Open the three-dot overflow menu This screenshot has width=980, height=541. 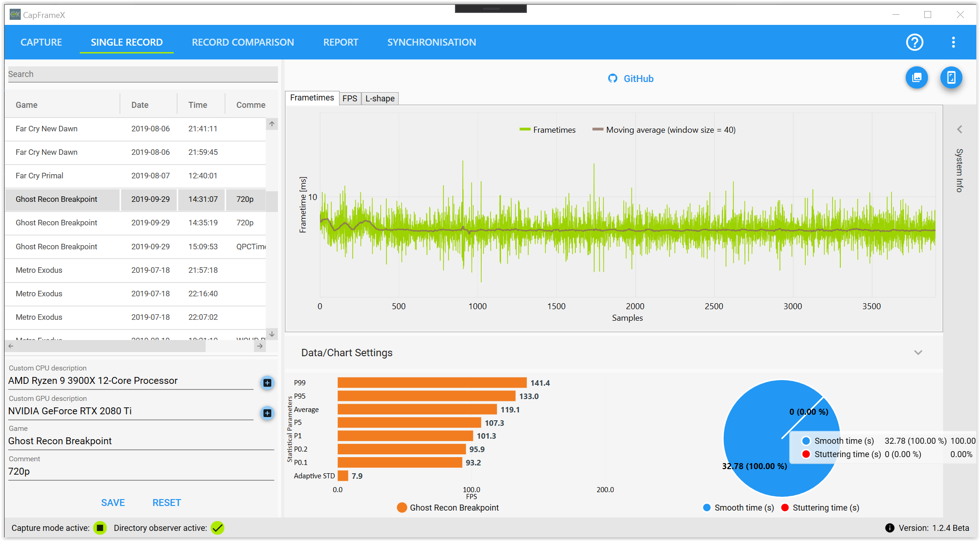point(953,42)
